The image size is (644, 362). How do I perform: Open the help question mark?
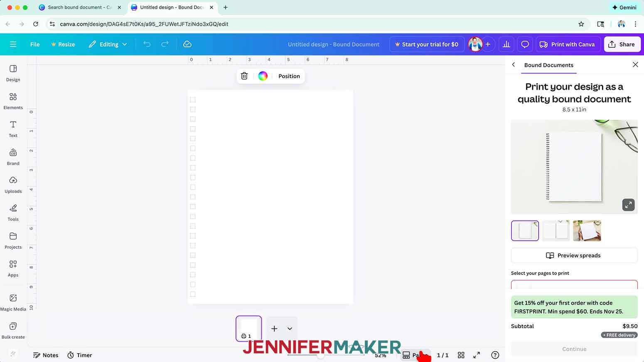click(495, 355)
